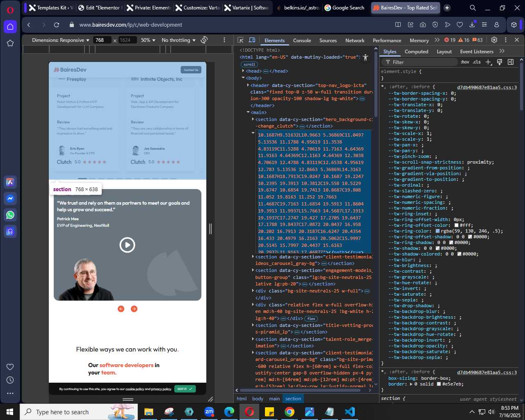This screenshot has height=420, width=525.
Task: Play the Patrick Mee testimonial video
Action: coord(127,245)
